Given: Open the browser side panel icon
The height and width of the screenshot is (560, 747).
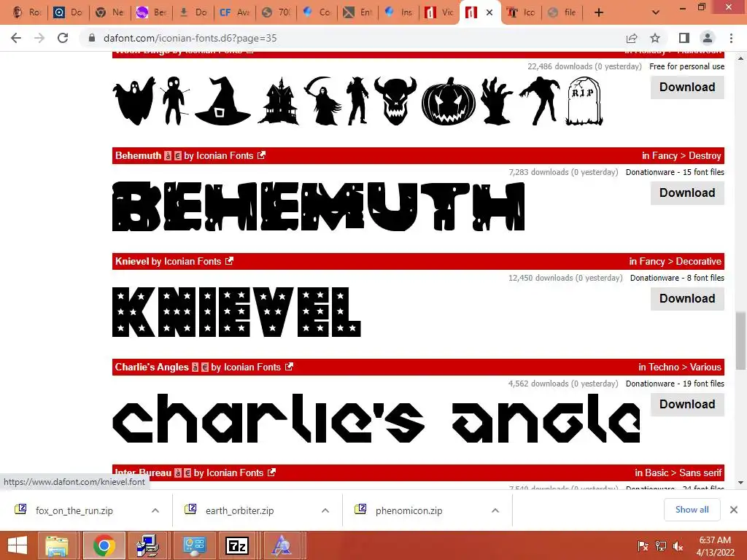Looking at the screenshot, I should click(684, 38).
